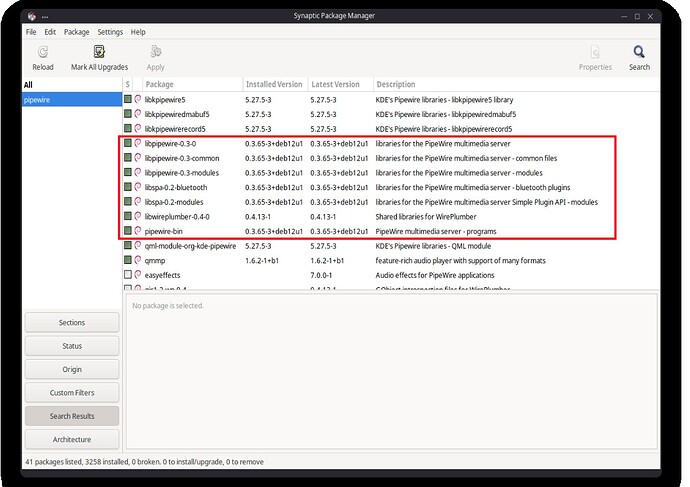Screen dimensions: 690x487
Task: Click Debian swirl icon next to libkpipewirerecord5
Action: 138,128
